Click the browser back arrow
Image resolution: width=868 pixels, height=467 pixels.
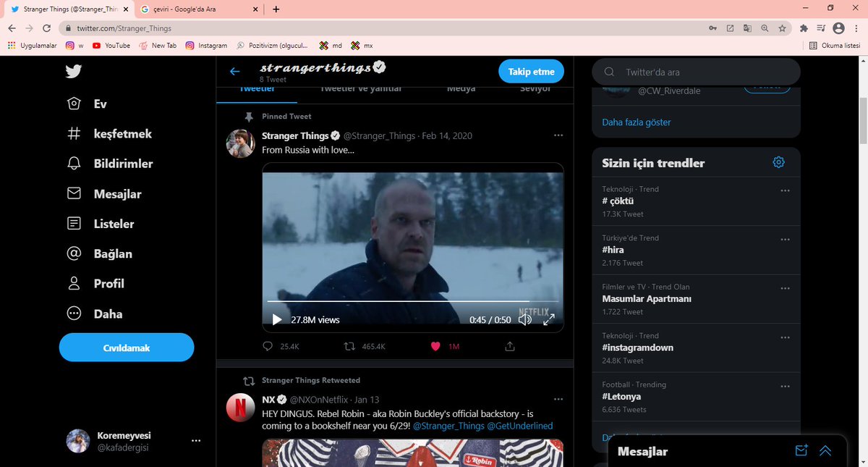[x=12, y=28]
